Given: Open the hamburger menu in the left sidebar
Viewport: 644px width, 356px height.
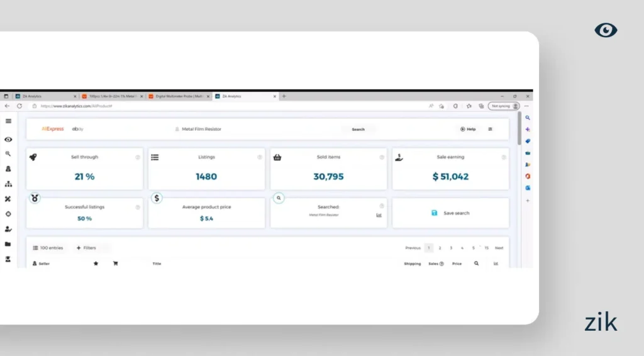Looking at the screenshot, I should [x=8, y=121].
